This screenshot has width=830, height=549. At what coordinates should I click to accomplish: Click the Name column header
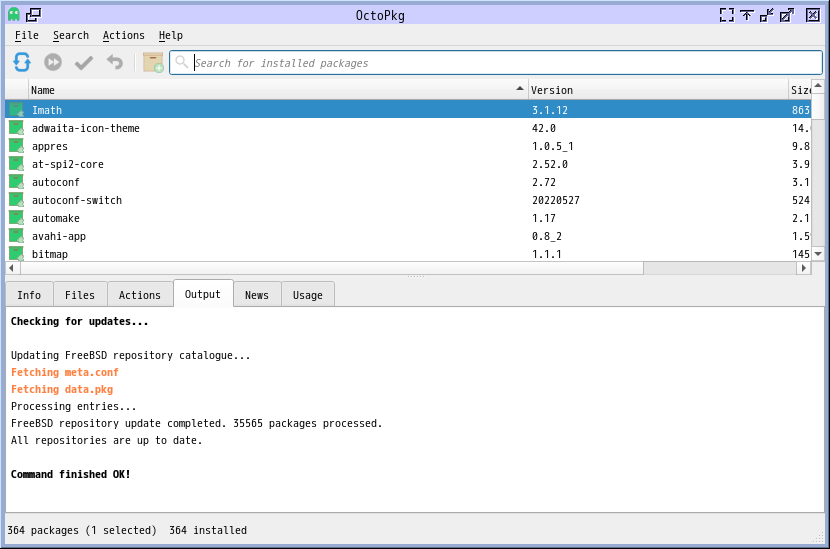[278, 90]
